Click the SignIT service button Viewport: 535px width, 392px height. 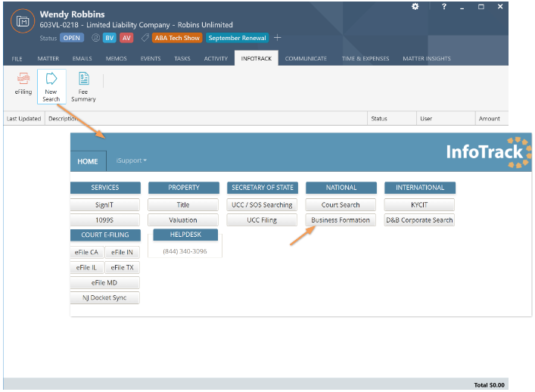tap(104, 204)
